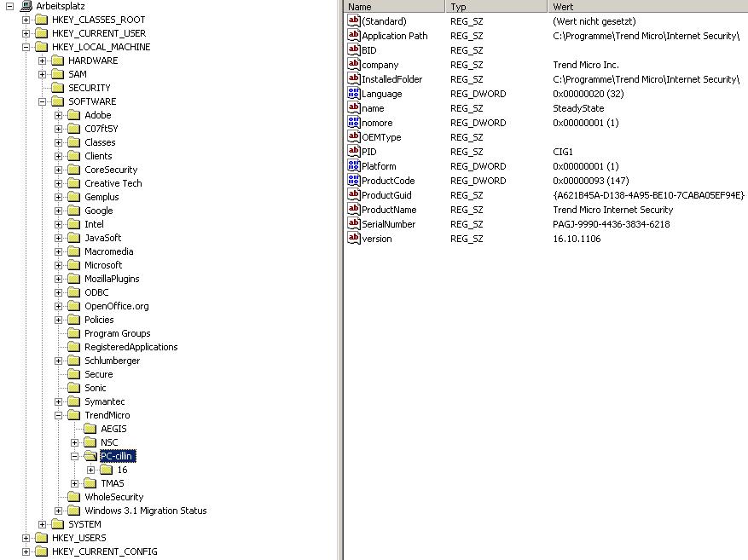Click the version data '16.10.1106'
The width and height of the screenshot is (748, 560).
point(577,239)
